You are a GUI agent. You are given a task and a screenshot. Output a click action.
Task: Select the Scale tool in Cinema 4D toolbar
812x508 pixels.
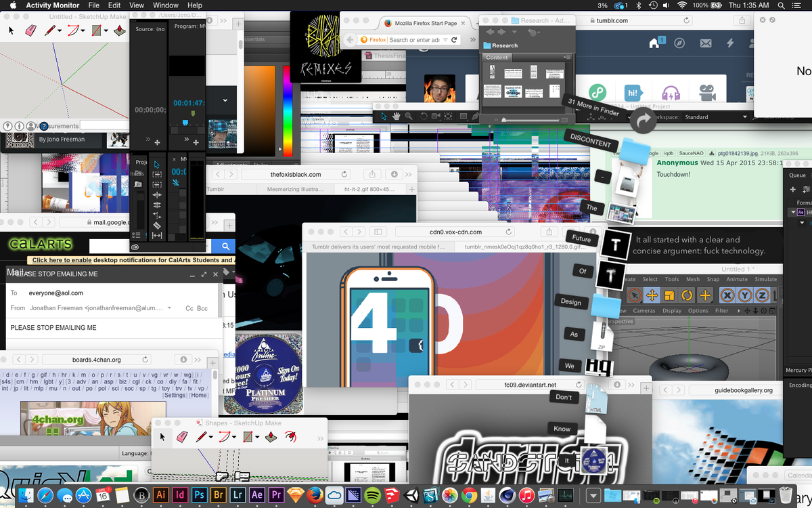(x=669, y=295)
